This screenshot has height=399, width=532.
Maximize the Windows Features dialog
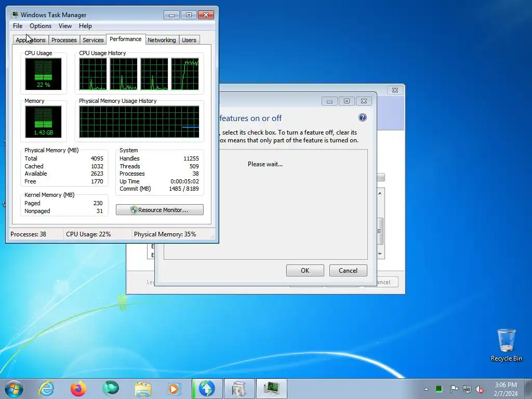point(347,101)
